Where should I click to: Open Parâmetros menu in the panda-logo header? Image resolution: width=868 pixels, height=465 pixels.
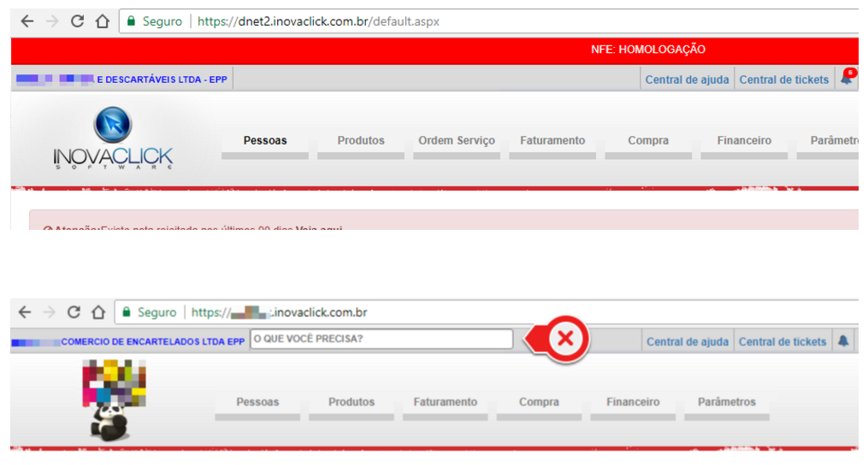click(x=726, y=403)
